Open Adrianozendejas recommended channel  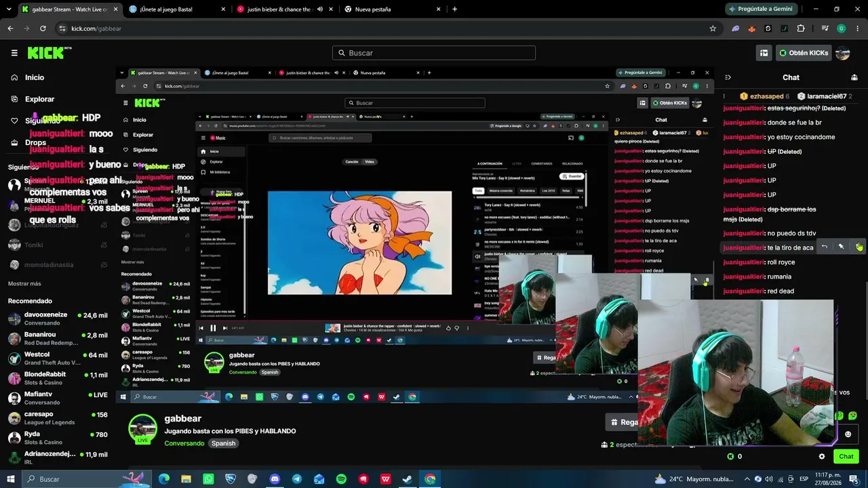click(58, 457)
